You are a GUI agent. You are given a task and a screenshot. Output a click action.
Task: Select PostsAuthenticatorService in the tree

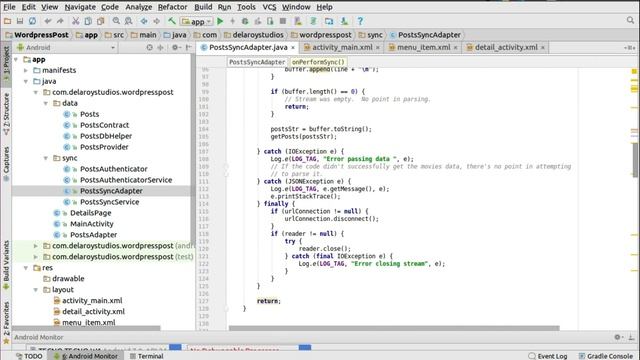click(126, 180)
